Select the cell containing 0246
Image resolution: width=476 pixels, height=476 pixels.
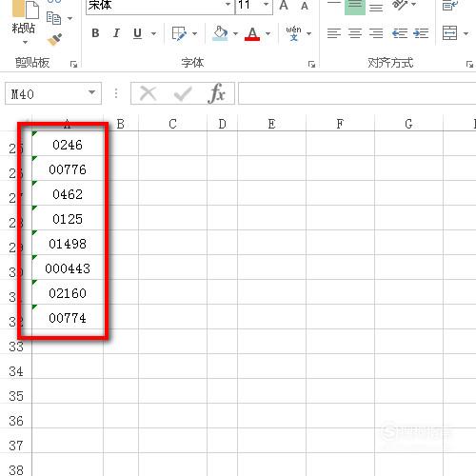tap(68, 144)
